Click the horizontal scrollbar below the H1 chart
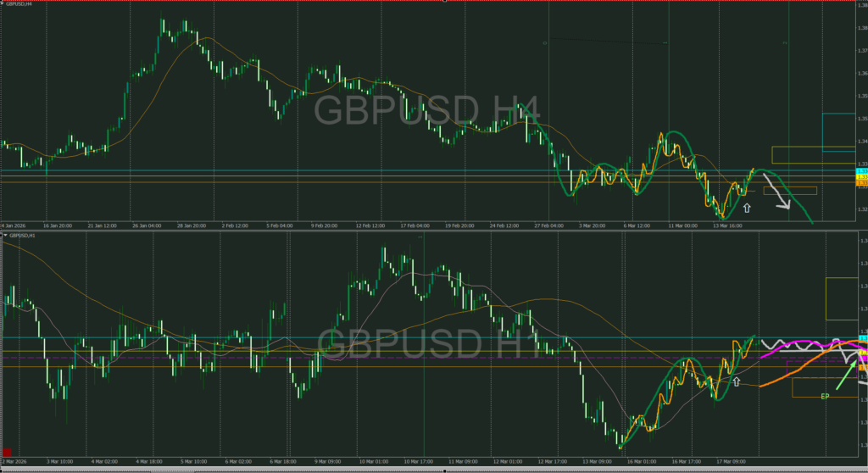This screenshot has height=473, width=868. click(x=424, y=469)
